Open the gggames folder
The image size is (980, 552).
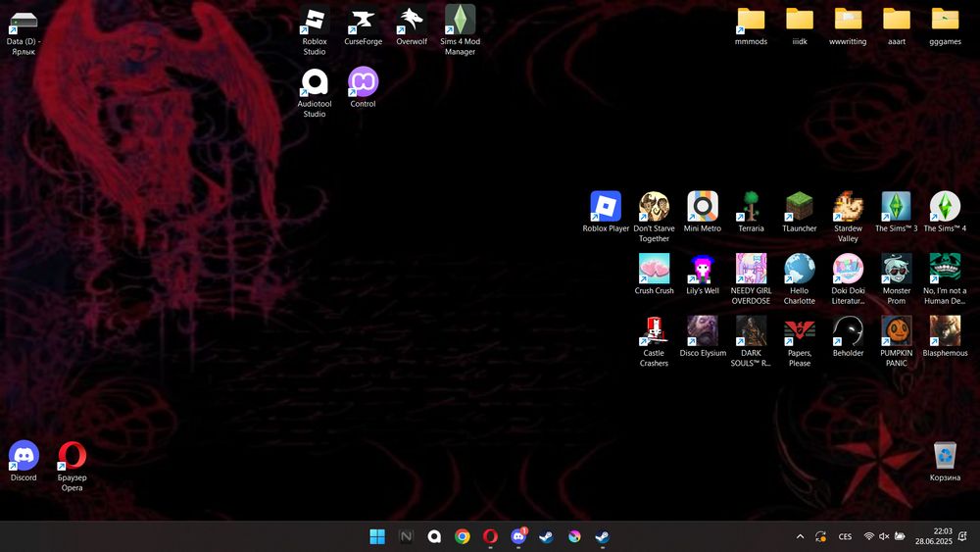[x=945, y=26]
